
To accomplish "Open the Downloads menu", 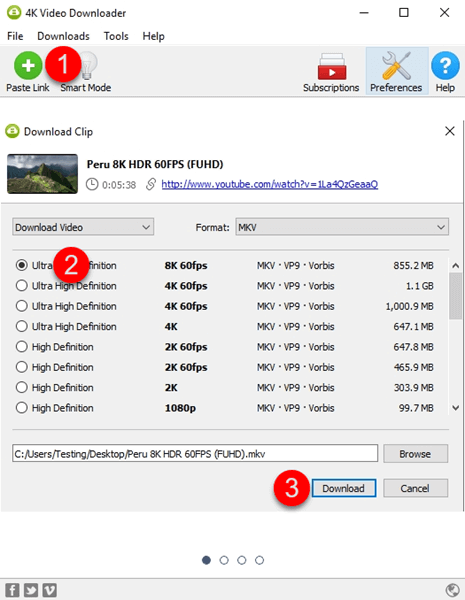I will click(63, 36).
